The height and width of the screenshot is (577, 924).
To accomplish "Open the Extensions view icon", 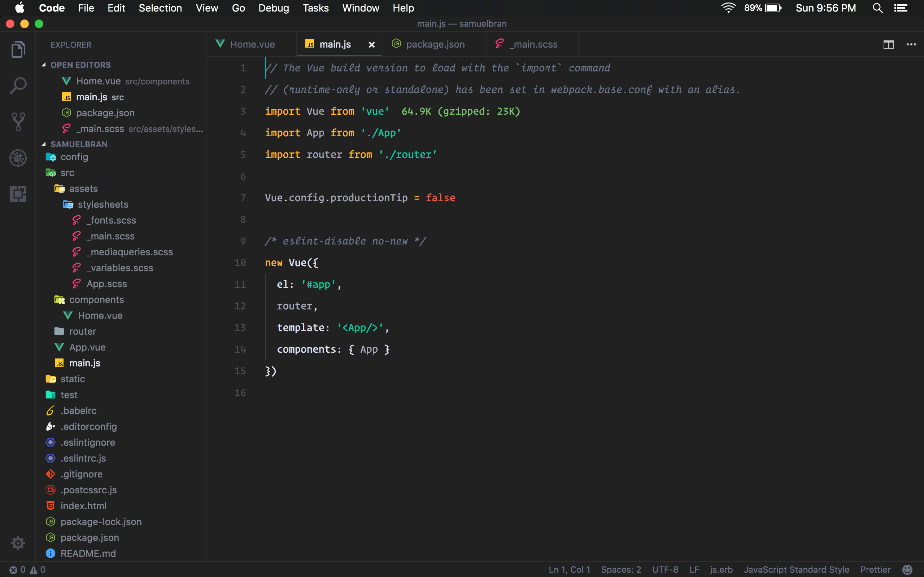I will click(x=18, y=194).
